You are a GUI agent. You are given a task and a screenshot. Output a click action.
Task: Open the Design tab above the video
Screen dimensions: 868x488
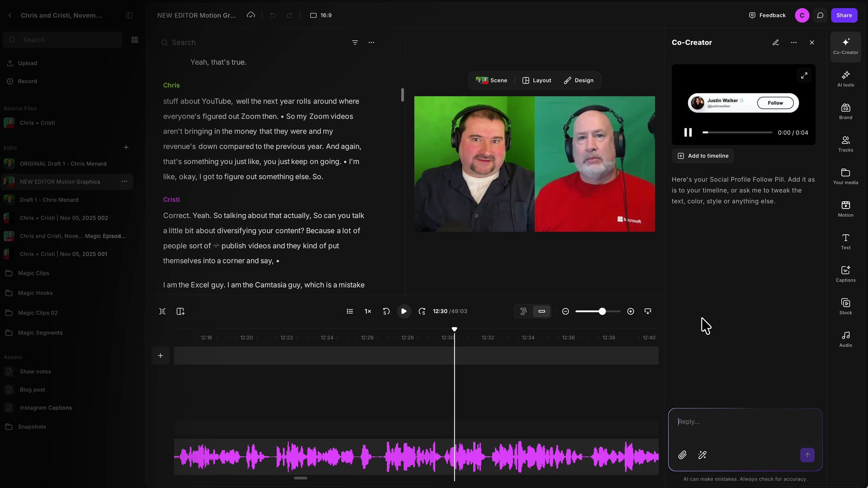tap(579, 80)
